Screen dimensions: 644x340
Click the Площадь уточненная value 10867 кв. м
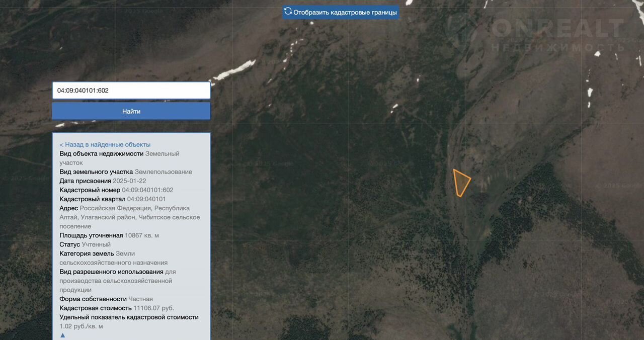[142, 235]
